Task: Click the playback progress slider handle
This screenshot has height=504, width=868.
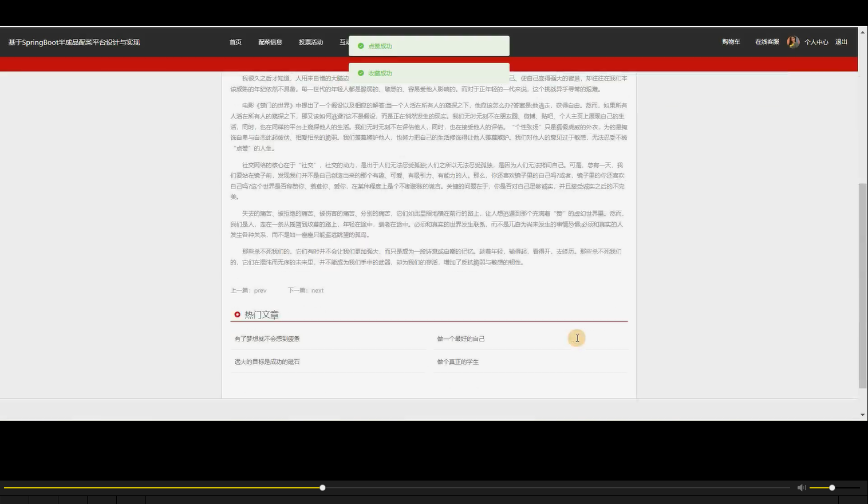Action: (x=322, y=487)
